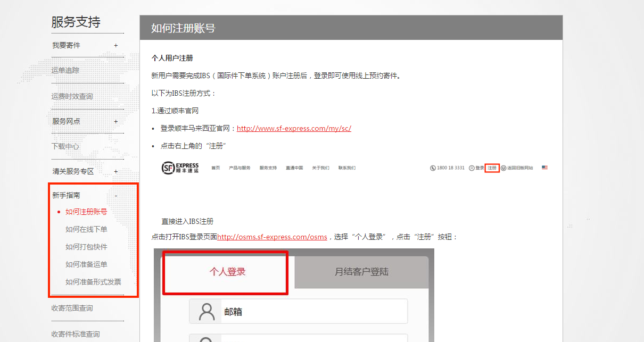Click the US flag icon in tutorial image

pos(544,168)
